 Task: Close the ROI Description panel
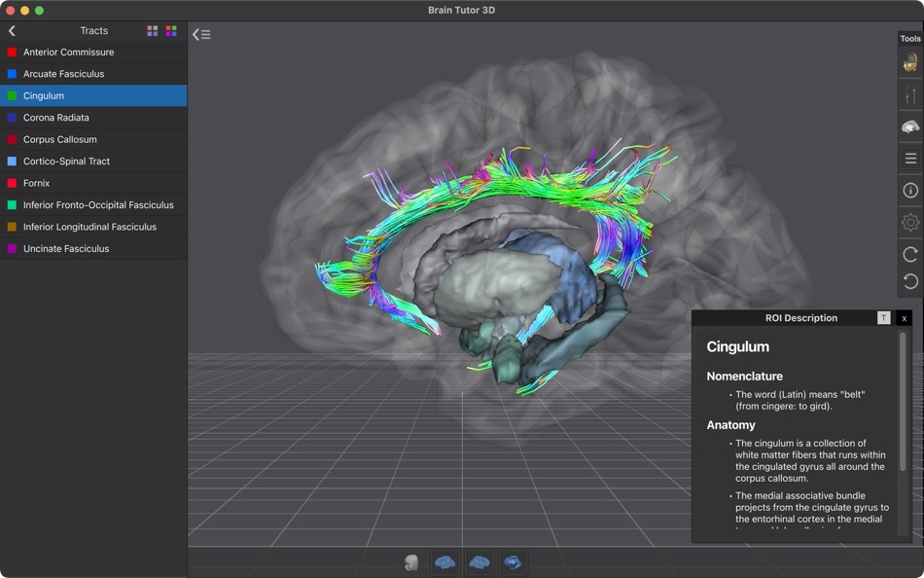pos(904,318)
